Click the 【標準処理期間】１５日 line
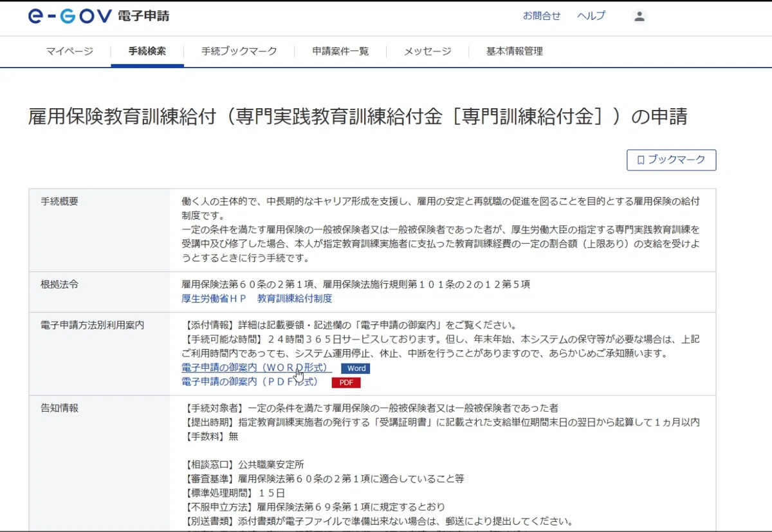This screenshot has height=532, width=772. pos(234,493)
